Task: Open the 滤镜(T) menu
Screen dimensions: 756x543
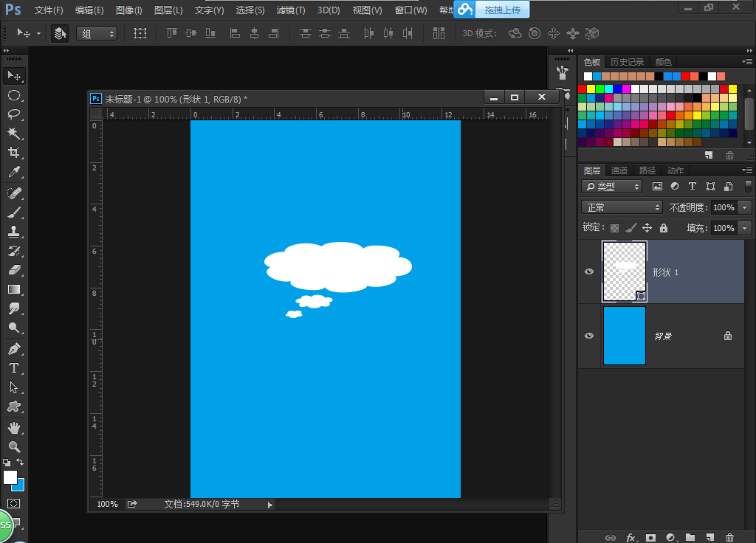Action: (x=290, y=10)
